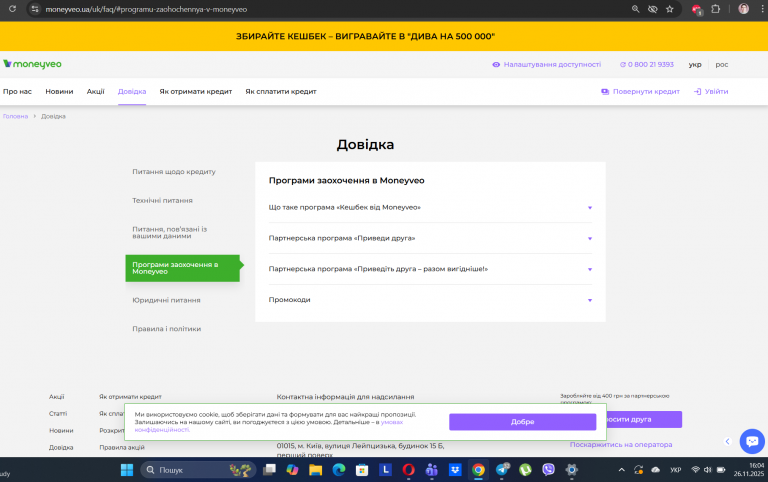Expand arrow for «Кешбек від Moneyveo» question
Image resolution: width=768 pixels, height=482 pixels.
click(590, 208)
